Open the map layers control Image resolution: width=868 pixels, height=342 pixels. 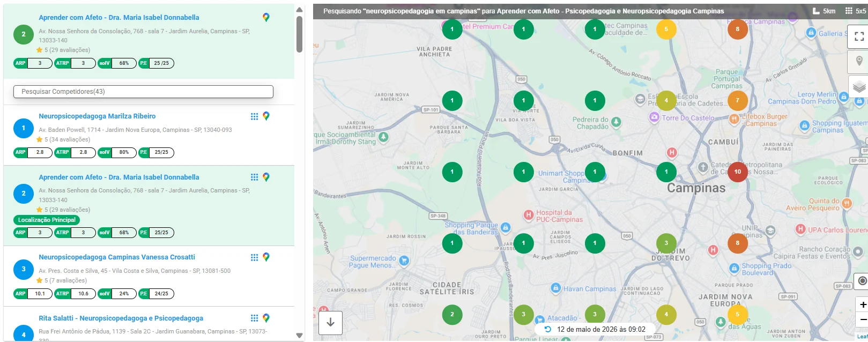[x=859, y=87]
